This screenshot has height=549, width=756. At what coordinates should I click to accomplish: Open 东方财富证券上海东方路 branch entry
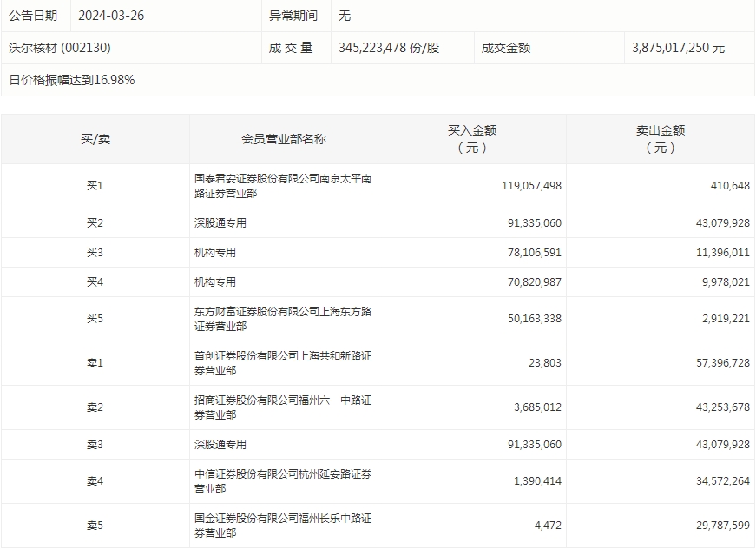click(282, 319)
